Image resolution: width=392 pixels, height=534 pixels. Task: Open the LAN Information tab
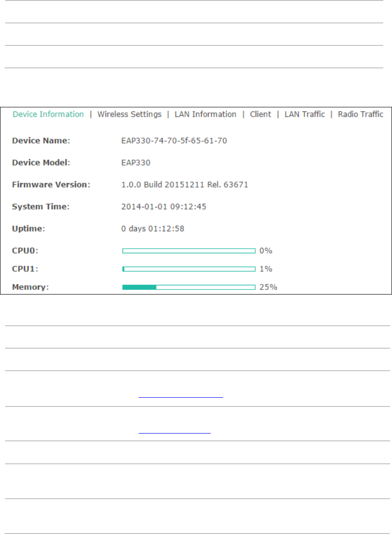[206, 114]
